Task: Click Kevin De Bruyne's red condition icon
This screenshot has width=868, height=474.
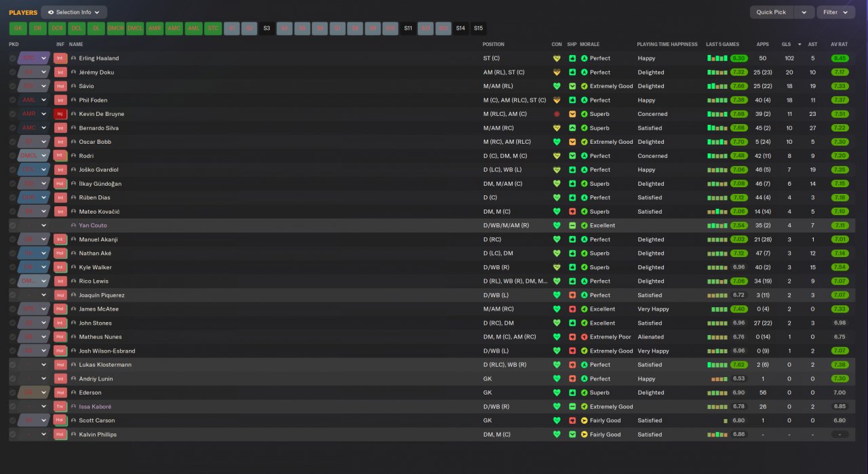Action: 557,114
